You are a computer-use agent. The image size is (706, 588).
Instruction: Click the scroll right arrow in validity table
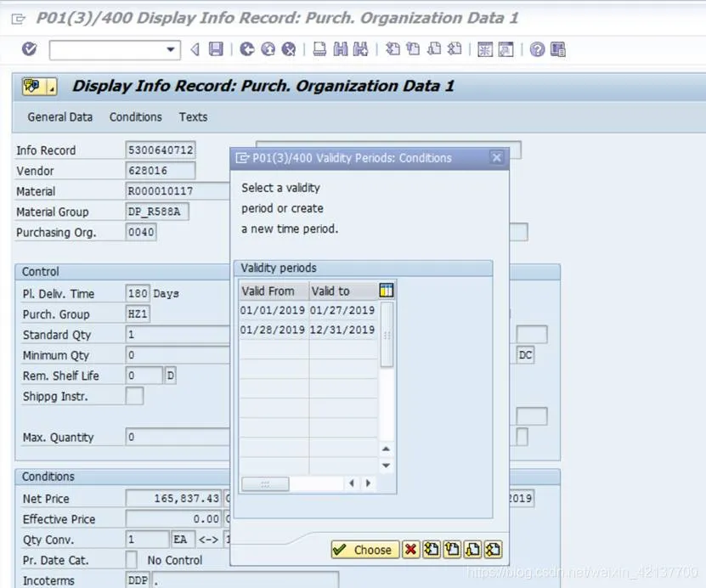(369, 483)
